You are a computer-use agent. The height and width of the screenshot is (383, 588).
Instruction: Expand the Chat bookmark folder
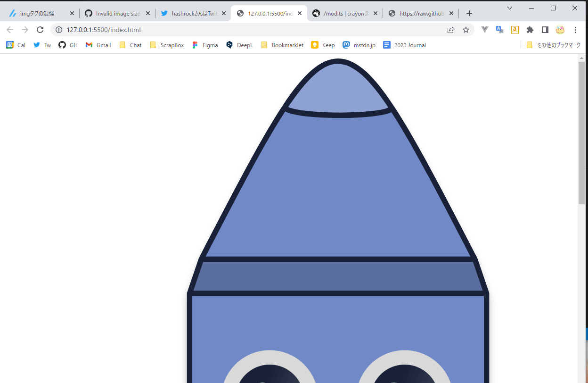(131, 45)
